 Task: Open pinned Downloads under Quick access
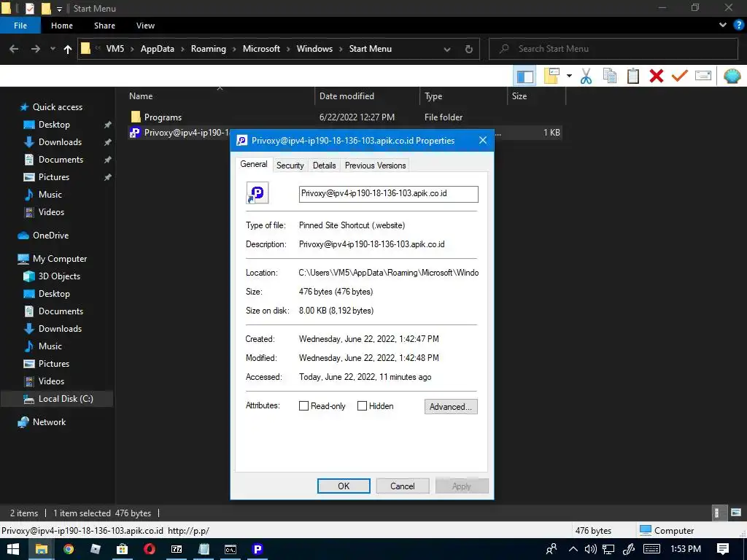60,142
